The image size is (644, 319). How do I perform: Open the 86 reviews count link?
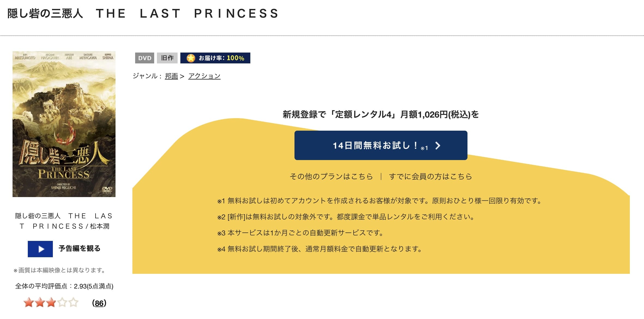pyautogui.click(x=99, y=303)
